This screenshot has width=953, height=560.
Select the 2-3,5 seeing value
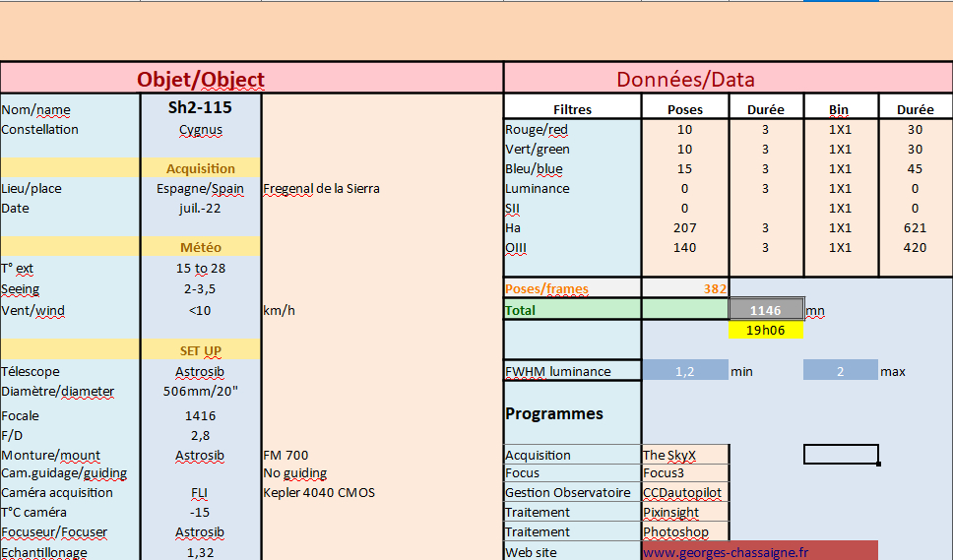[200, 289]
